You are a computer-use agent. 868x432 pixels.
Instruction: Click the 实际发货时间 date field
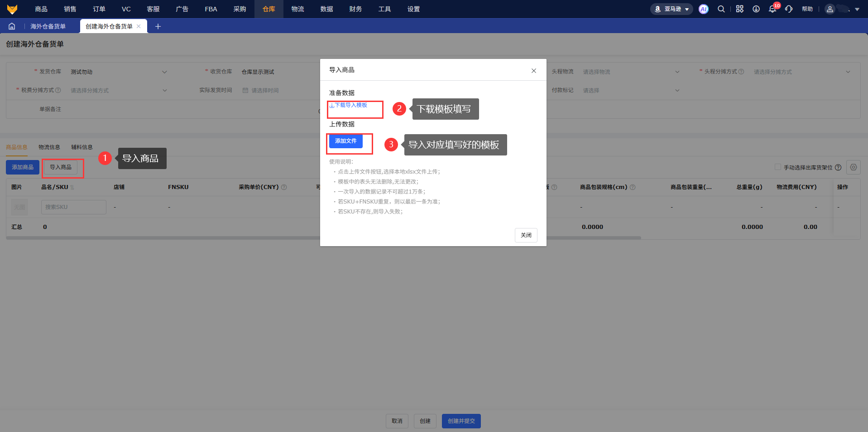pos(279,90)
